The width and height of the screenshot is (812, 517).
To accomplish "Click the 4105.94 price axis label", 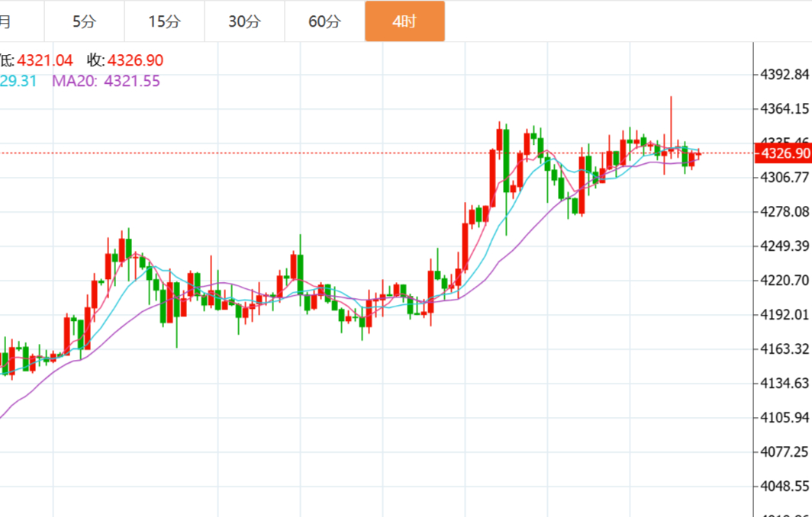I will (785, 417).
